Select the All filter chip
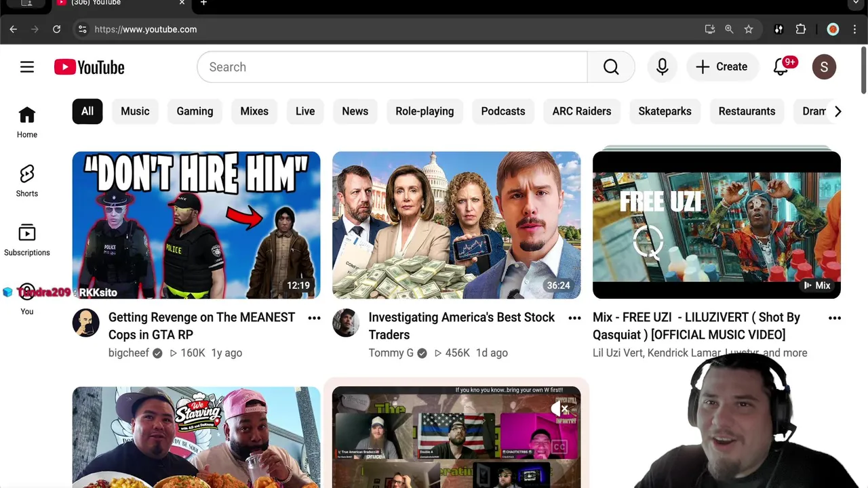The width and height of the screenshot is (868, 488). [x=87, y=111]
